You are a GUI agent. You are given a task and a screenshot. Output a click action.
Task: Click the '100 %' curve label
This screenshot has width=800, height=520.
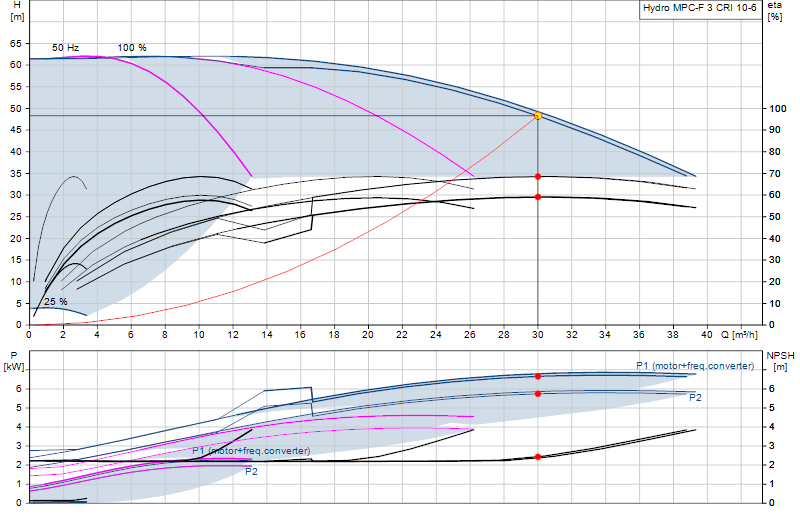[132, 47]
